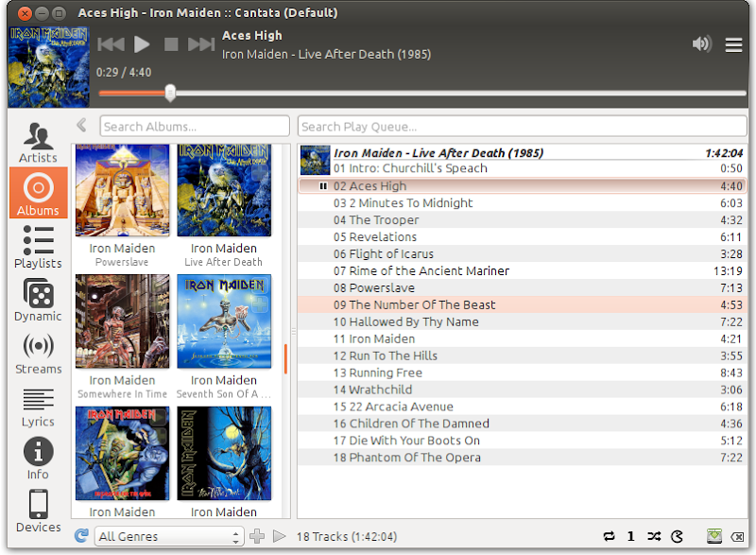Select track '07 Rime of the Ancient Mariner'

point(523,271)
